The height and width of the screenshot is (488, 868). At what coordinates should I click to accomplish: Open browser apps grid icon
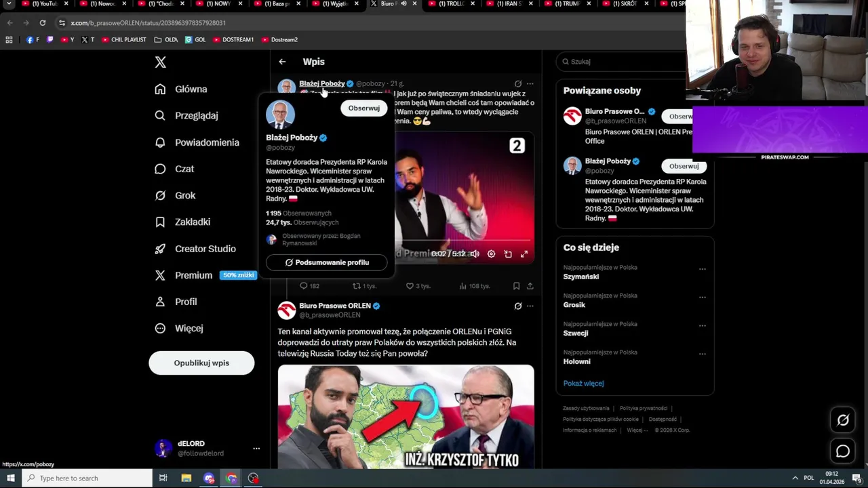tap(9, 39)
